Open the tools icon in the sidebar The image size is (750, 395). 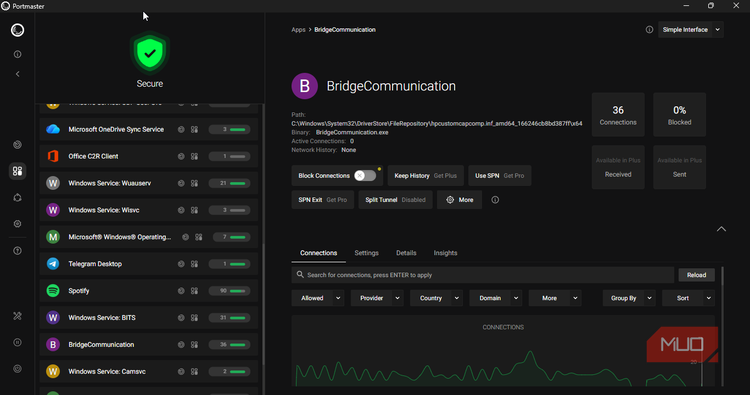pyautogui.click(x=18, y=316)
